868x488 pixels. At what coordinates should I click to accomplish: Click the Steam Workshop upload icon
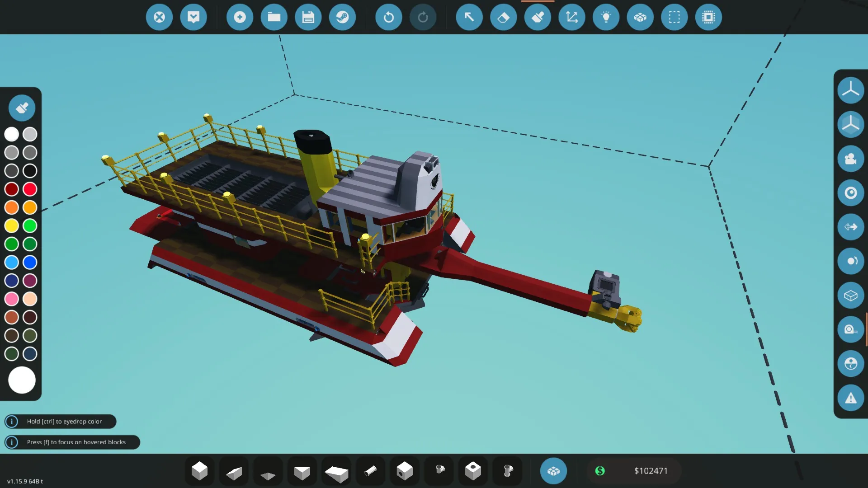click(x=342, y=17)
